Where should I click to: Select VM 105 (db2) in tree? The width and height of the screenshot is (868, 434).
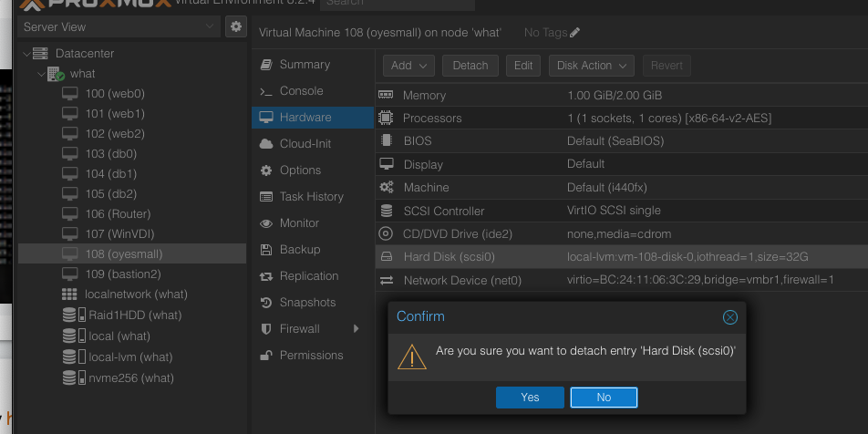click(x=131, y=193)
